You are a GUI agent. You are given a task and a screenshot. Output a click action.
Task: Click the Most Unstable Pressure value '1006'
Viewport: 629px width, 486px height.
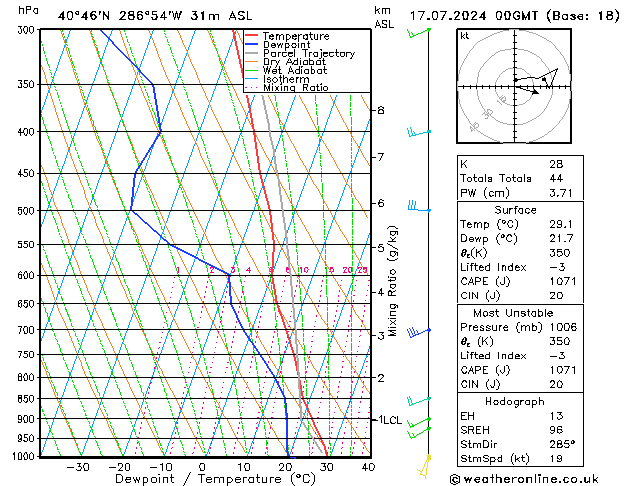(x=563, y=327)
